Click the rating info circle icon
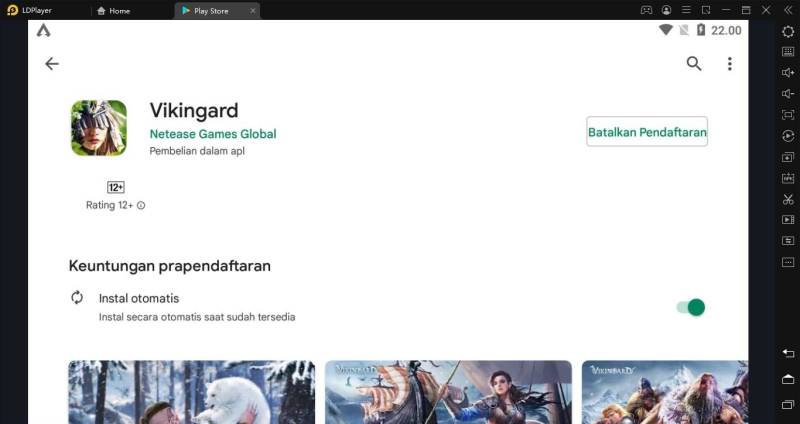This screenshot has height=424, width=800. click(x=141, y=205)
